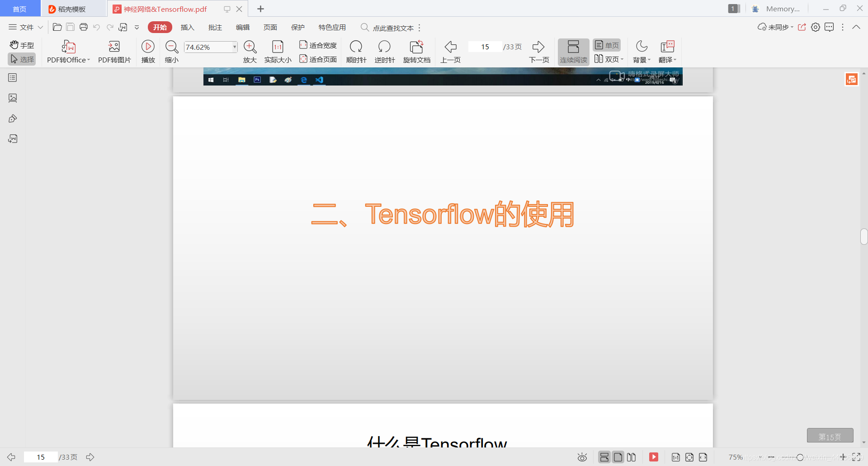This screenshot has width=868, height=466.
Task: Switch to 稻壳模板 tab
Action: [x=73, y=9]
